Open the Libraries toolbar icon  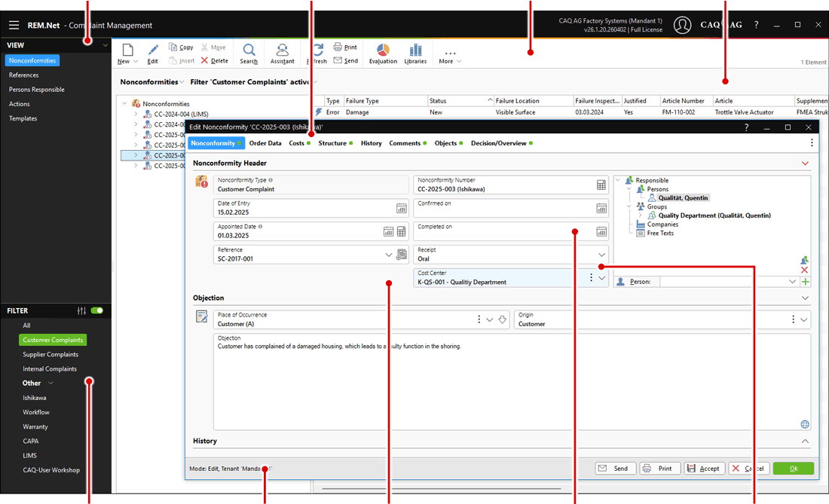click(415, 54)
